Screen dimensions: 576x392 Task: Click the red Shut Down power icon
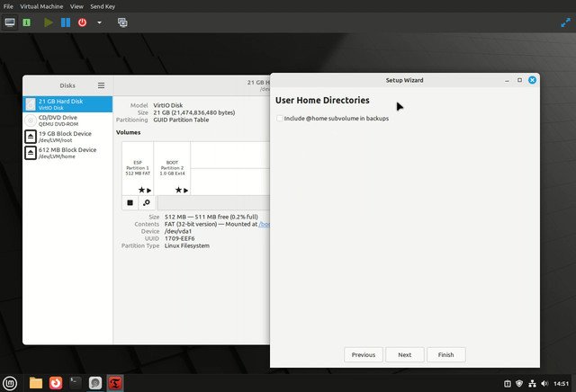pos(82,22)
